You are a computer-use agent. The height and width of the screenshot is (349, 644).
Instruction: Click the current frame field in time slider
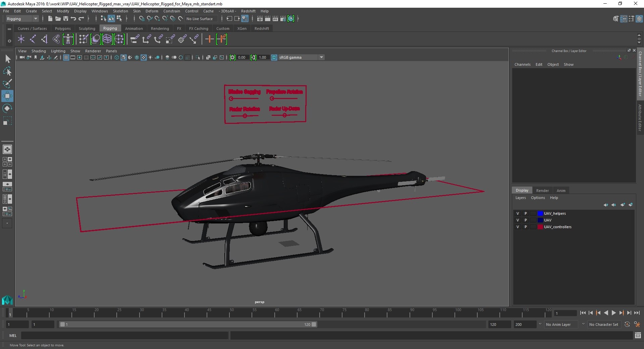565,313
